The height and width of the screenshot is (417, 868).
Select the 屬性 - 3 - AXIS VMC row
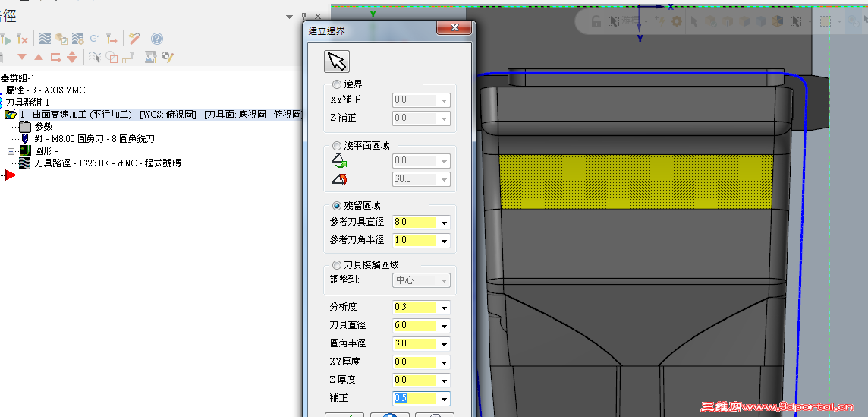pyautogui.click(x=46, y=90)
